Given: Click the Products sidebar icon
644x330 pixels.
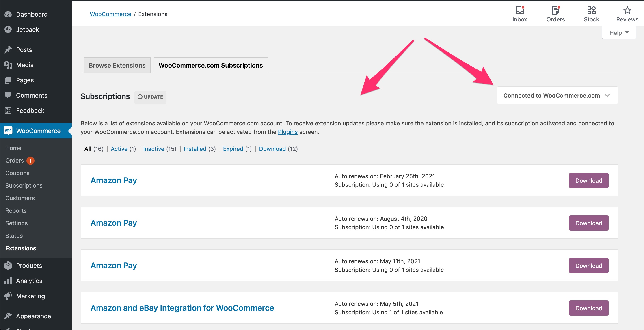Looking at the screenshot, I should point(8,266).
